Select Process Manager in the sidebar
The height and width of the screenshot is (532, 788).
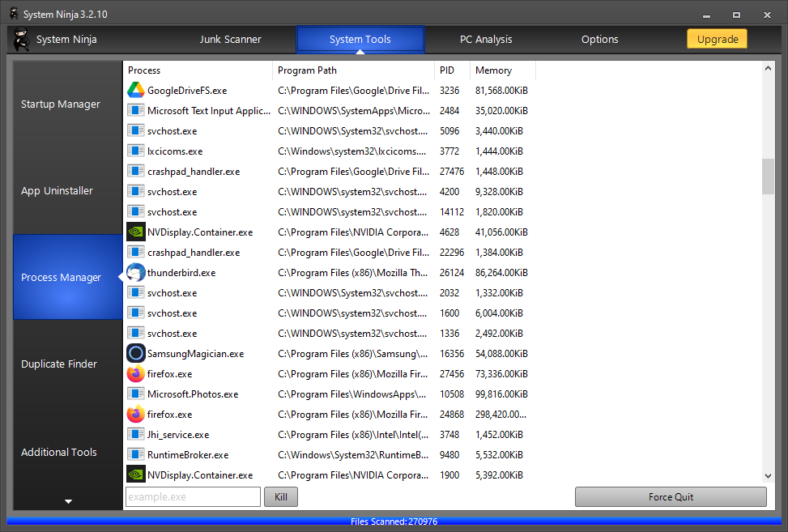click(68, 277)
